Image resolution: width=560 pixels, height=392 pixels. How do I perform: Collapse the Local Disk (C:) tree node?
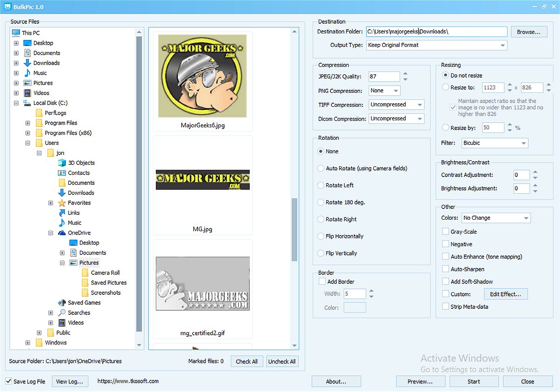click(x=16, y=103)
